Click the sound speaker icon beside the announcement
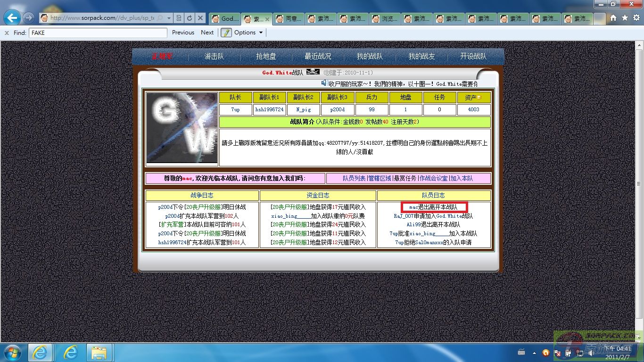This screenshot has width=644, height=362. pyautogui.click(x=324, y=83)
